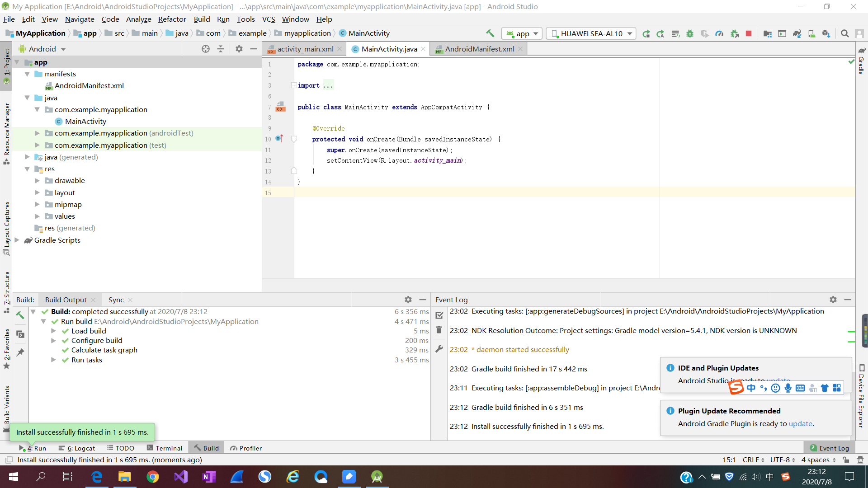Expand com.example.myapplication (androidTest) package

pyautogui.click(x=37, y=133)
